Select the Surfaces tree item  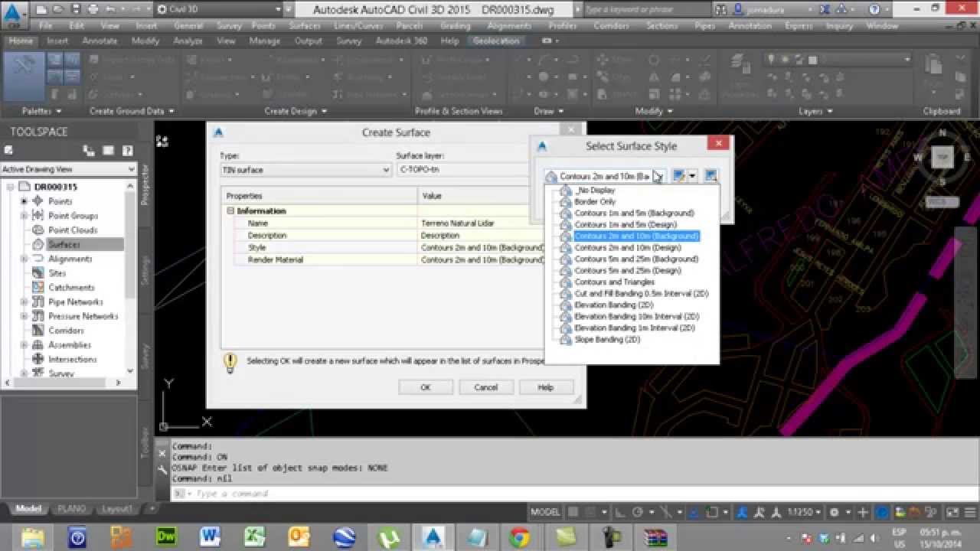pos(64,245)
